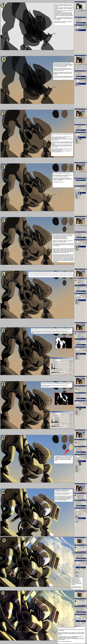
Task: Click Save... in step 8 Levels dialog
Action: coord(71,419)
